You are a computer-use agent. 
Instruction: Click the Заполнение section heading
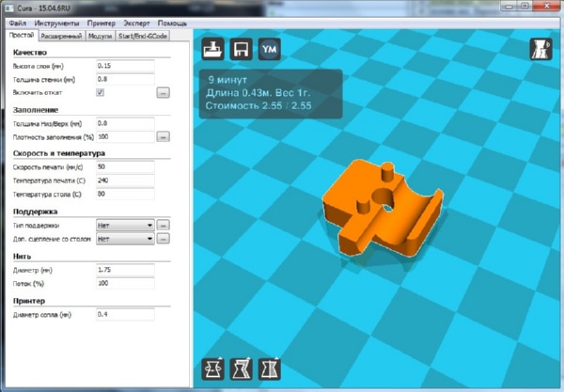click(36, 110)
